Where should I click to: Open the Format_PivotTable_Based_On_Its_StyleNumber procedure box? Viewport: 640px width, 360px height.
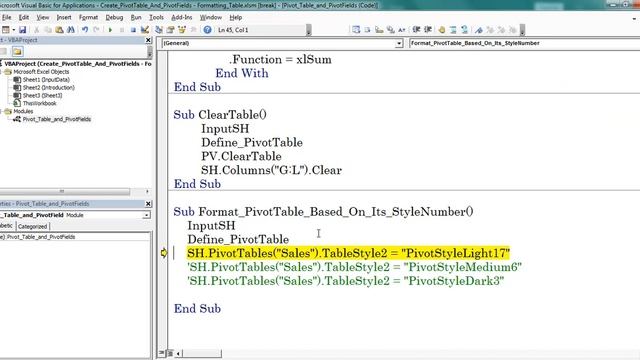click(524, 43)
